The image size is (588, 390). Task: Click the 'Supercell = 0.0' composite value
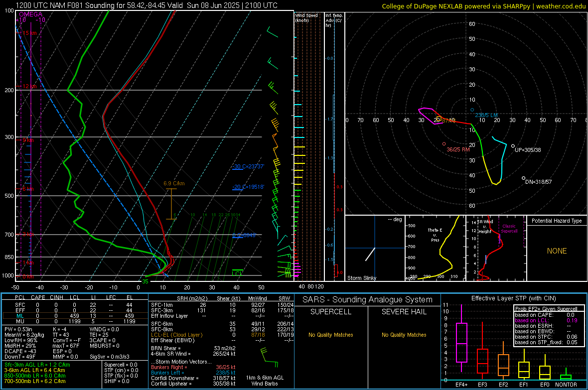(121, 365)
